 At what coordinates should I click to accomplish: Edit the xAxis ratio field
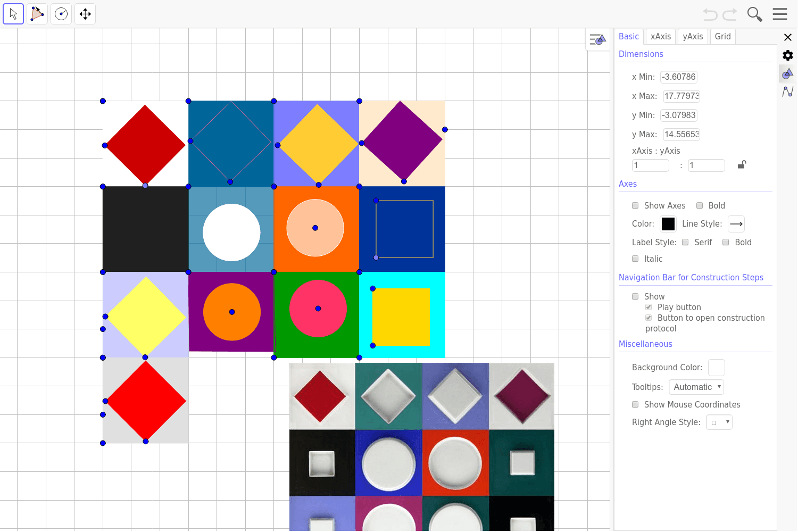pos(651,165)
